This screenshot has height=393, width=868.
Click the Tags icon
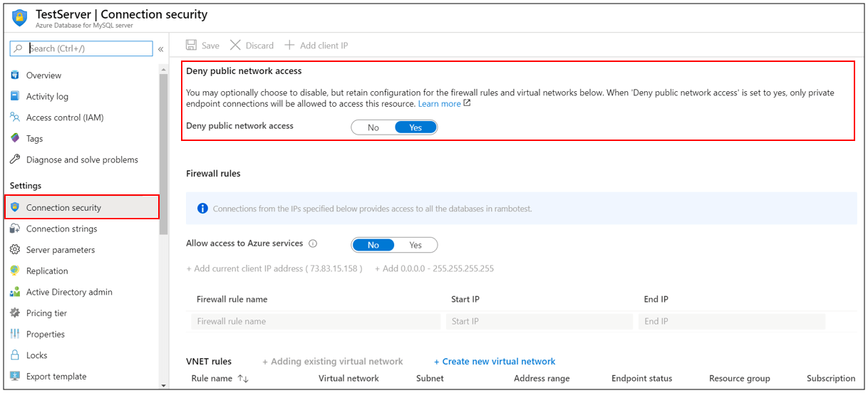pos(15,138)
